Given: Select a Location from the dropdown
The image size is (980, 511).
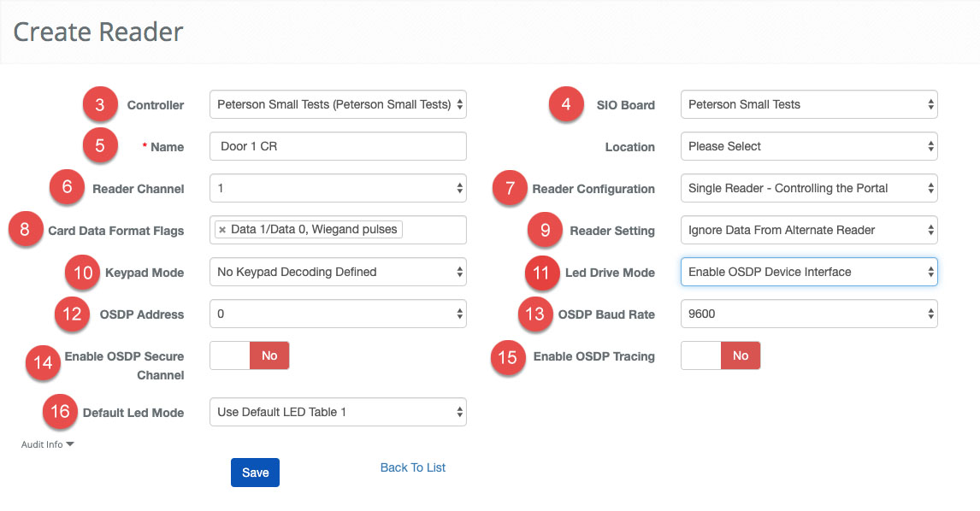Looking at the screenshot, I should click(x=809, y=146).
